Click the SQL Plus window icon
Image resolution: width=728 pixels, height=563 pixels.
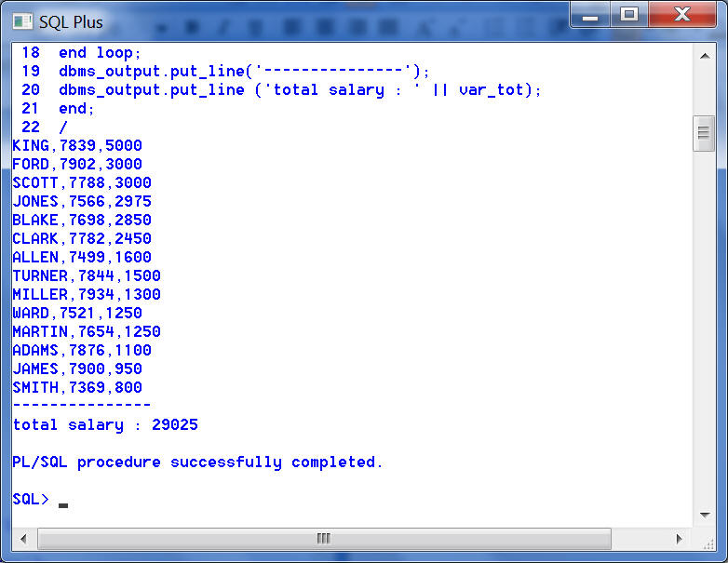point(22,21)
